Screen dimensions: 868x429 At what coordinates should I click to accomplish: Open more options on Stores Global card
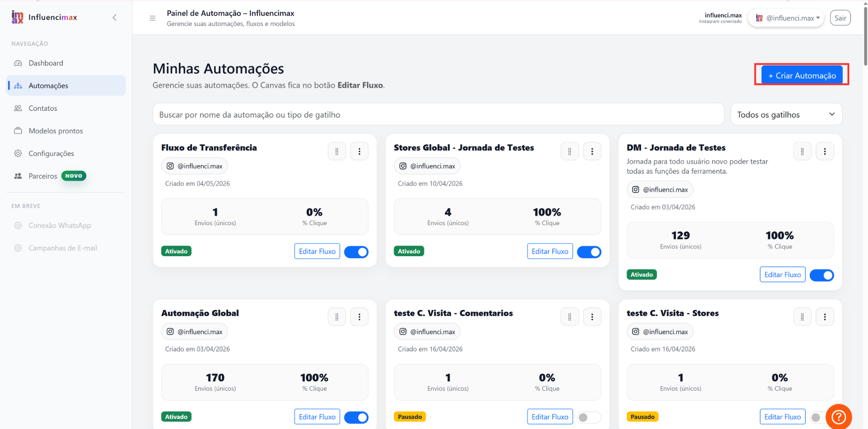point(592,151)
